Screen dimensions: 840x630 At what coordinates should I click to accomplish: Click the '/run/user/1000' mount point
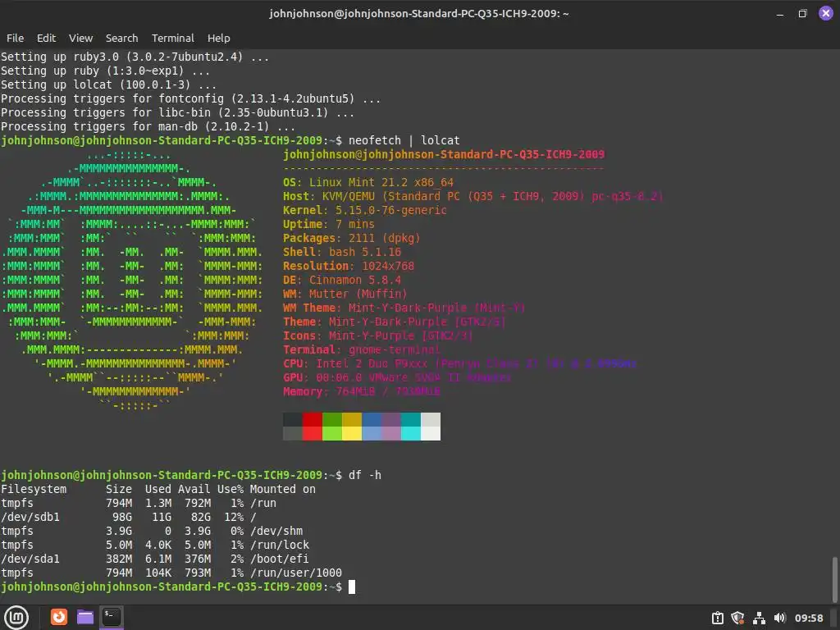pyautogui.click(x=295, y=573)
